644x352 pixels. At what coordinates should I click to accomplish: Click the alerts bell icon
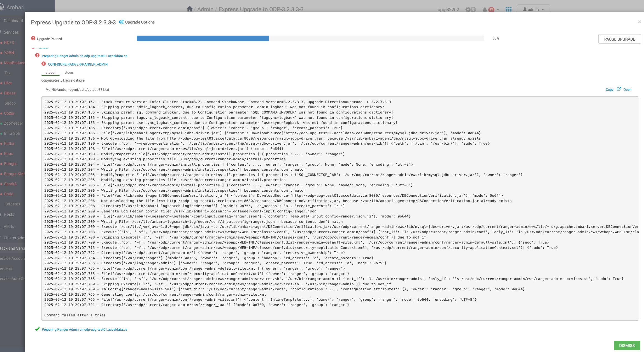[485, 10]
